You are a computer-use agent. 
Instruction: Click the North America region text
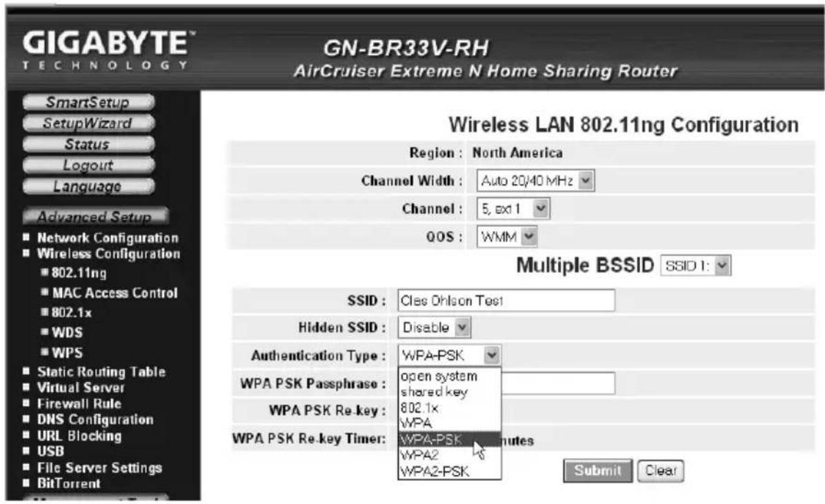point(517,153)
